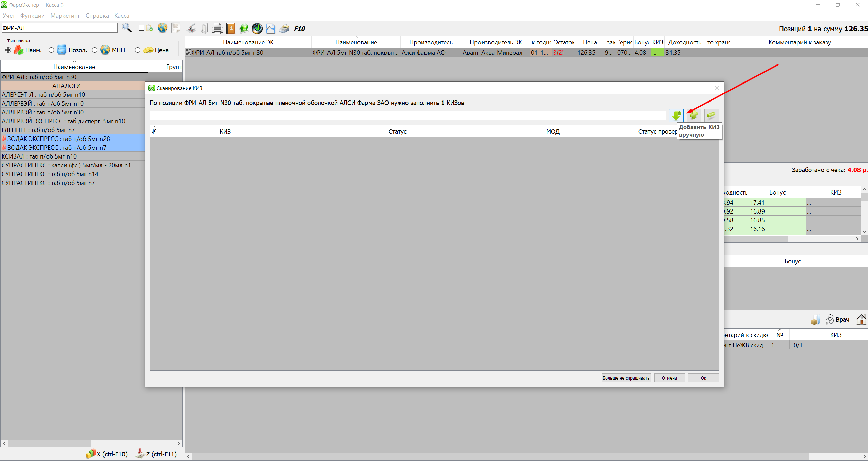Select Нозол. search type radio button
868x461 pixels.
(51, 50)
